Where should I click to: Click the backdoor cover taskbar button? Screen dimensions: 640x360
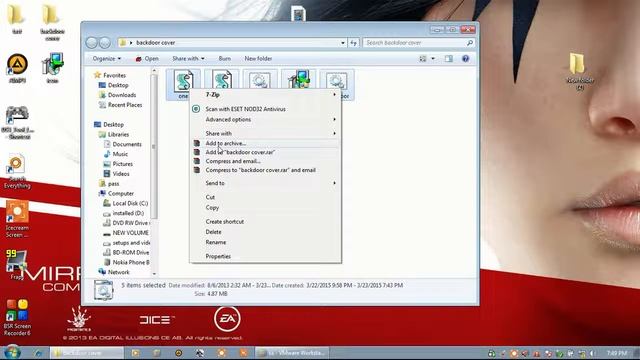coord(87,353)
